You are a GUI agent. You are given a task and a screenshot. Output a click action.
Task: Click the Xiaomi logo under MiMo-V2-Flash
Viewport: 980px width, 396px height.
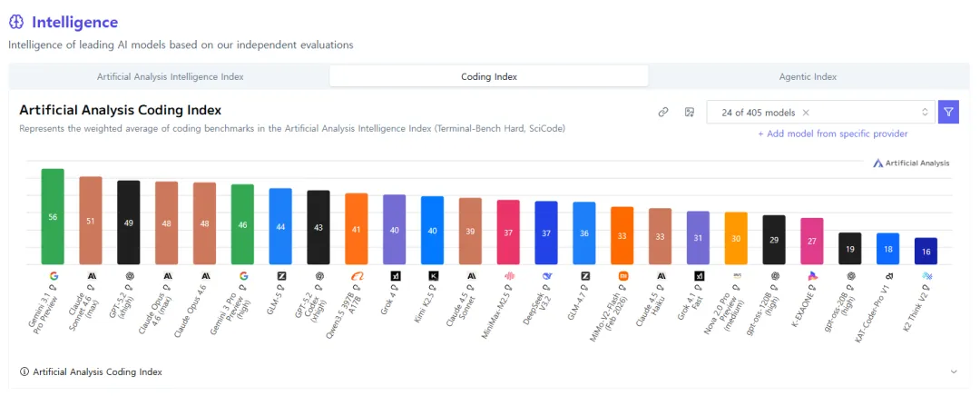tap(622, 275)
